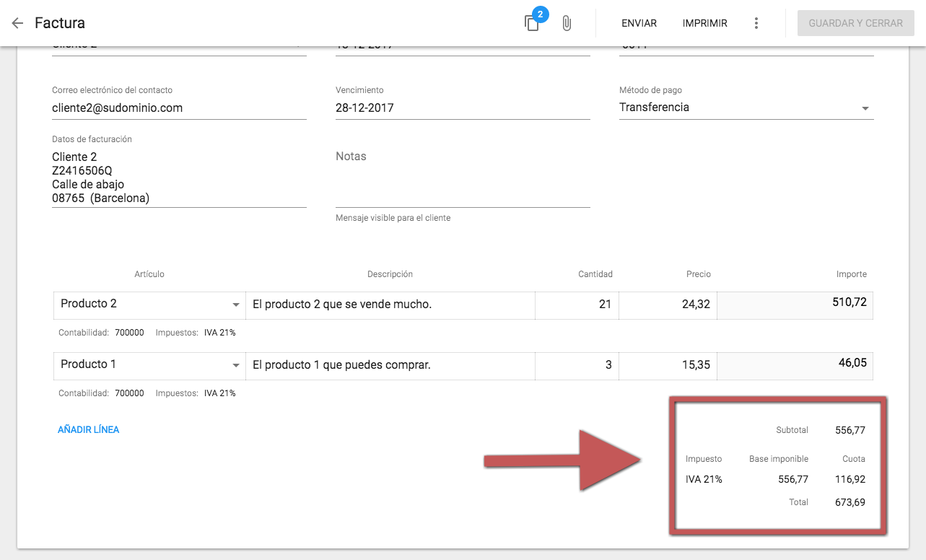
Task: Click the amount 46,05
Action: (x=852, y=363)
